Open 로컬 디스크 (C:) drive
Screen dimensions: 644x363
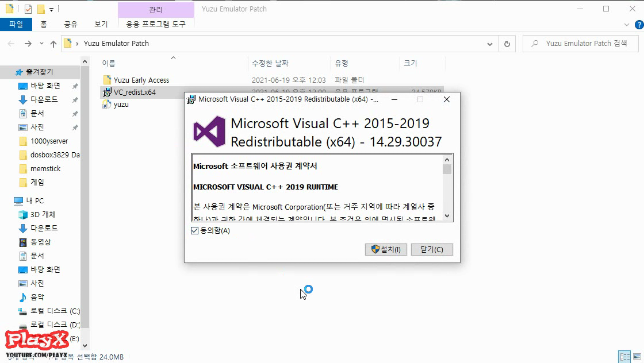(x=55, y=311)
